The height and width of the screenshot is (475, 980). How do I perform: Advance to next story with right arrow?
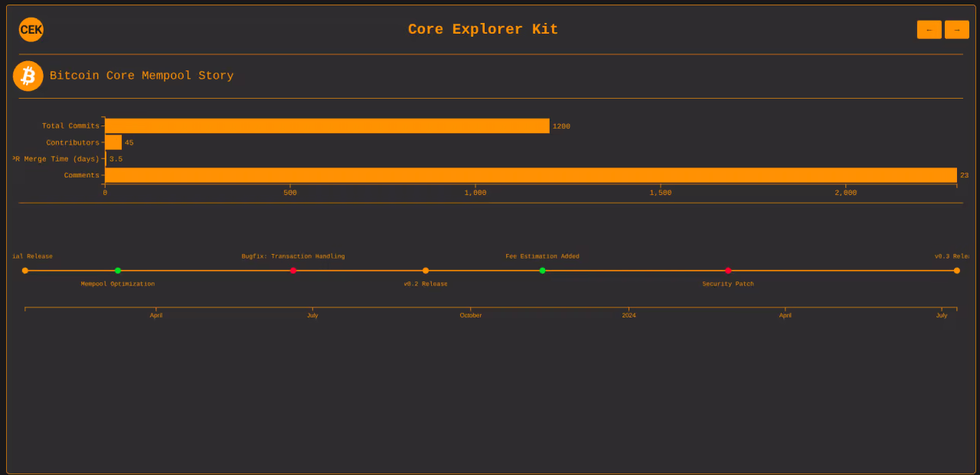coord(957,30)
